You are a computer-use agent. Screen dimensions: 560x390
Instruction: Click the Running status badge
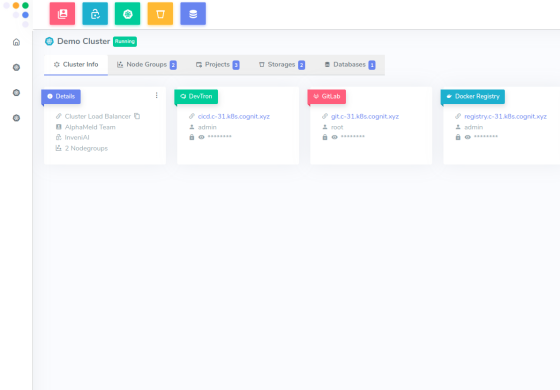click(125, 41)
